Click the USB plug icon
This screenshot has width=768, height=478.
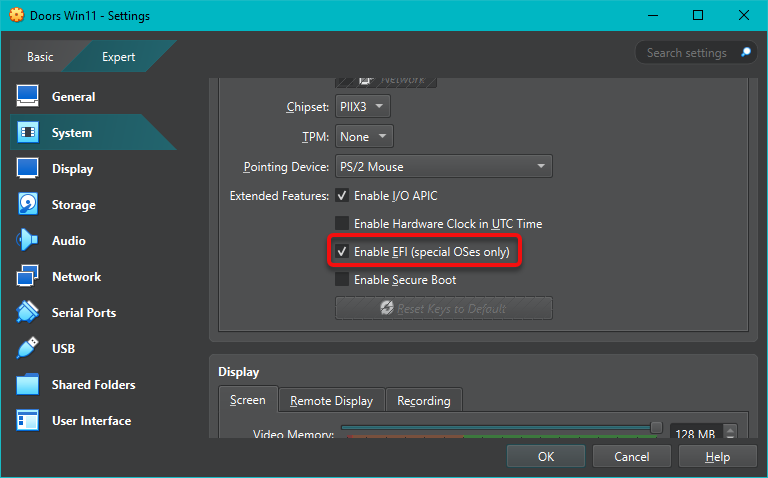28,349
